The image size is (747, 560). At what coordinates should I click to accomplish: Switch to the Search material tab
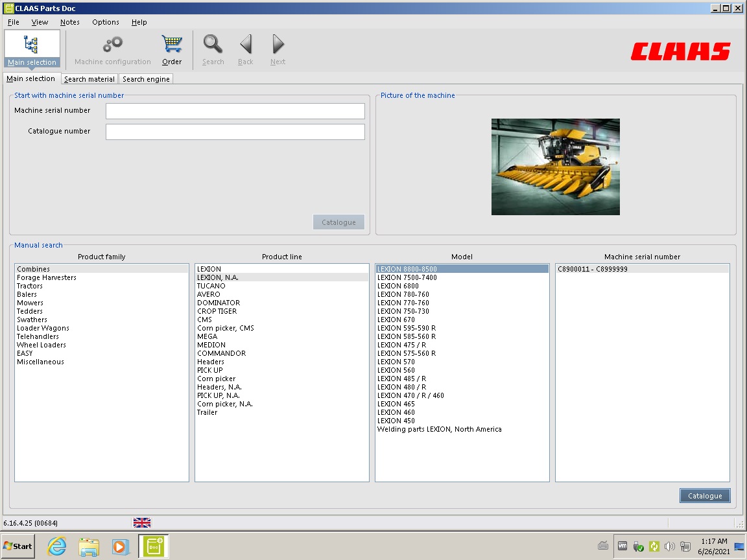coord(89,79)
